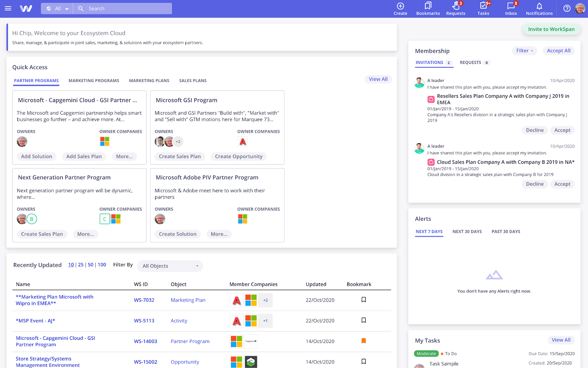
Task: Open the help question mark icon
Action: coord(567,8)
